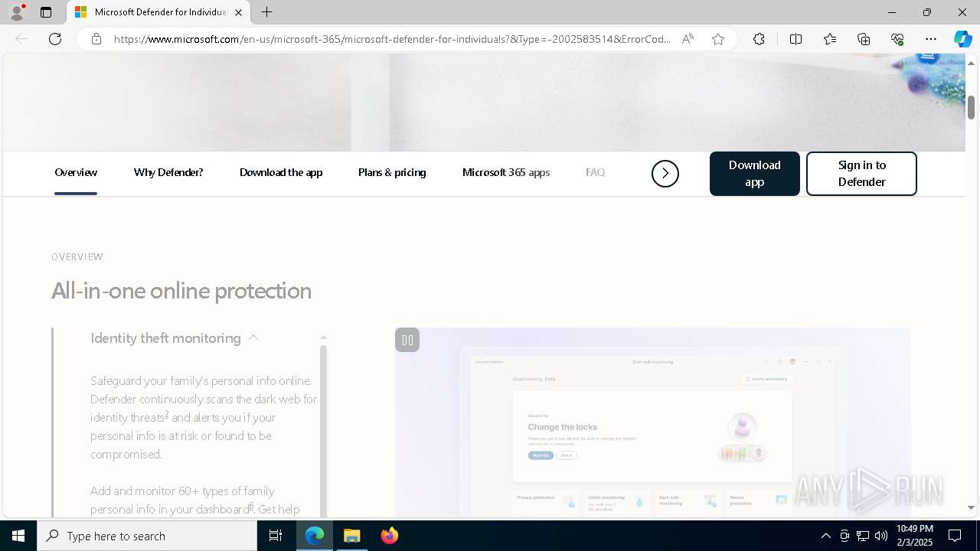980x551 pixels.
Task: Go back to previous page
Action: (21, 39)
